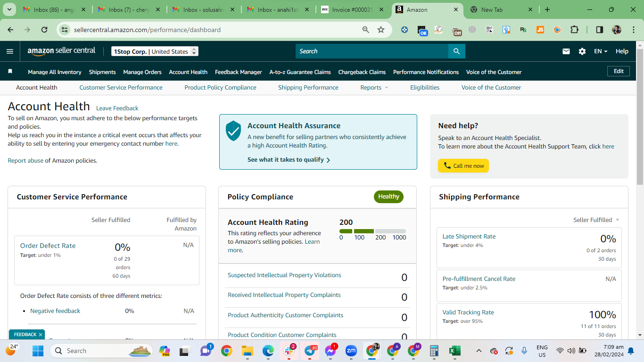This screenshot has height=362, width=644.
Task: Switch to the Shipping Performance tab
Action: (308, 87)
